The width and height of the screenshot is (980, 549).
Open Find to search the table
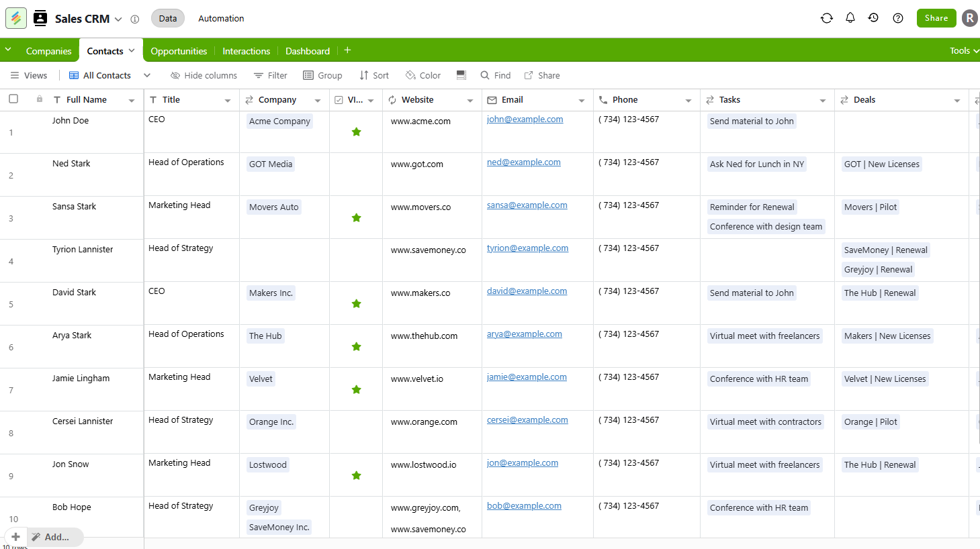495,75
